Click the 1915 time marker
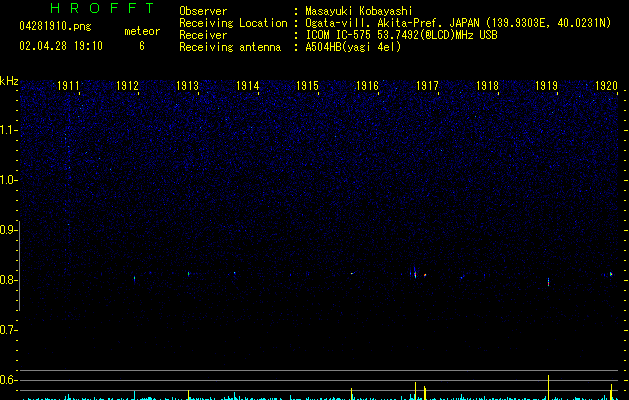This screenshot has width=629, height=400. (307, 86)
